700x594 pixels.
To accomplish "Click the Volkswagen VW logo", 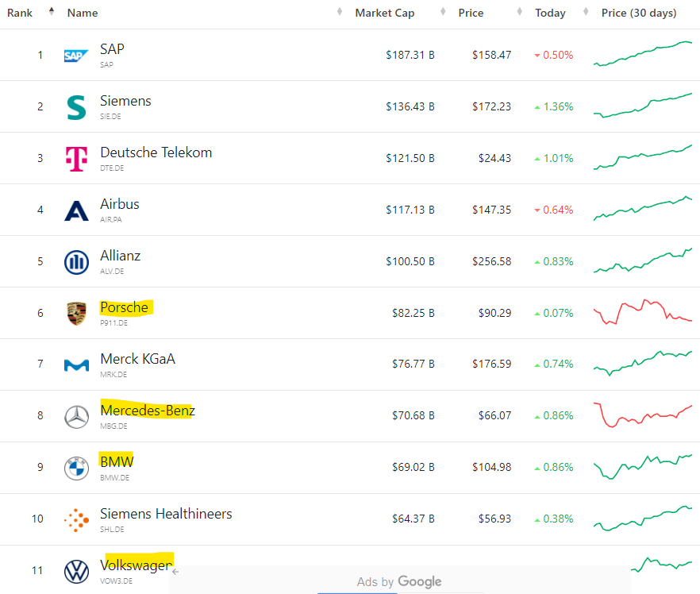I will [76, 571].
